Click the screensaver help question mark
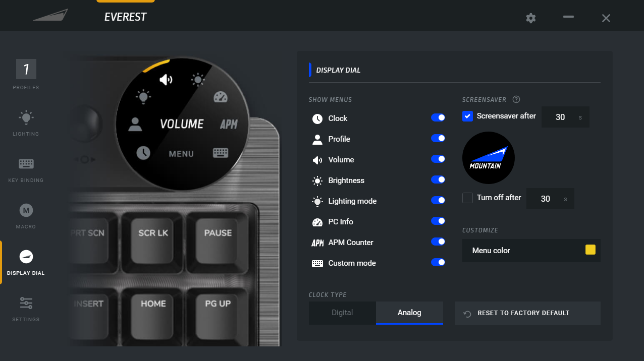Viewport: 644px width, 361px height. pyautogui.click(x=516, y=99)
